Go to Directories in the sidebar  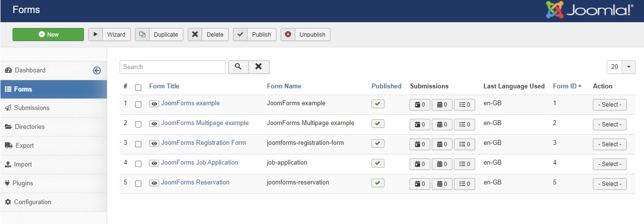[54, 126]
